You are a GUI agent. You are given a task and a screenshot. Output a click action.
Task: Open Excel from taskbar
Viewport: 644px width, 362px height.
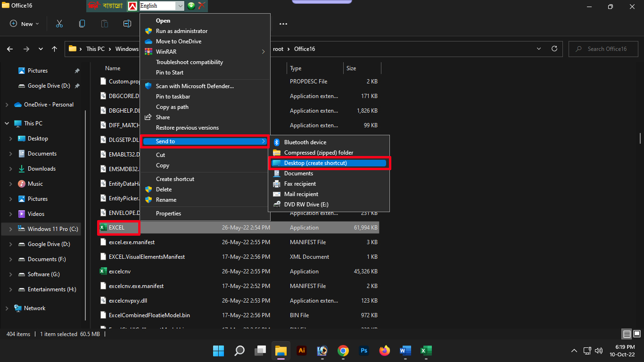pyautogui.click(x=426, y=351)
